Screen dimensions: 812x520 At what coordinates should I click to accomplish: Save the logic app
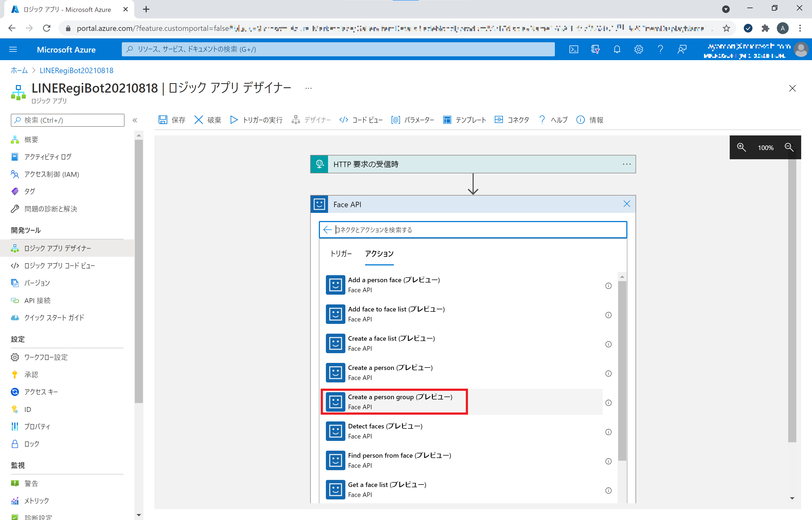click(x=172, y=120)
